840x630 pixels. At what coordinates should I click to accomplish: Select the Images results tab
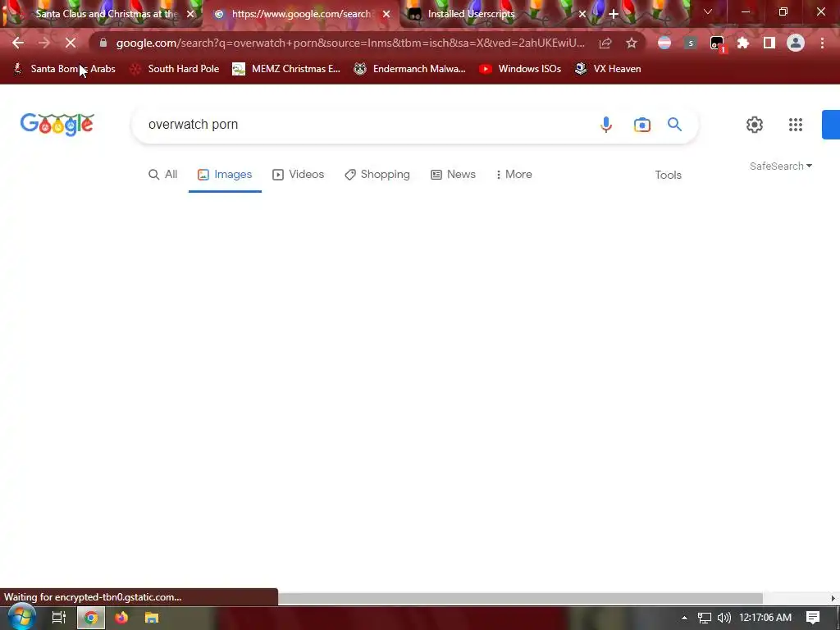(225, 174)
